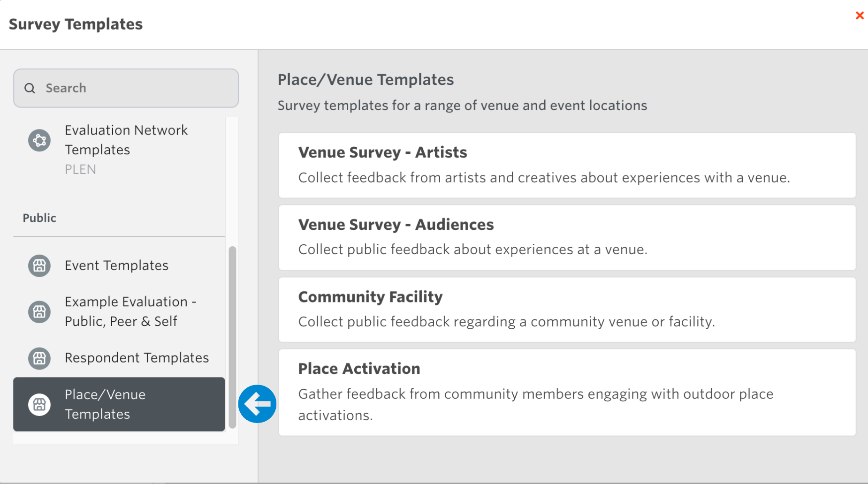Click the PLEN label under Evaluation Network
This screenshot has height=484, width=868.
click(80, 169)
